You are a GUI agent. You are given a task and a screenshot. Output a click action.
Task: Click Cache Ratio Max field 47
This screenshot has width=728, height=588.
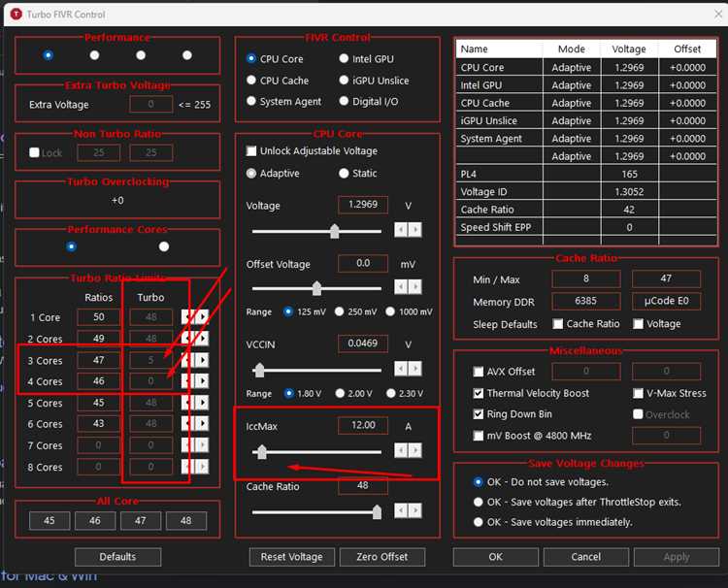[x=666, y=278]
